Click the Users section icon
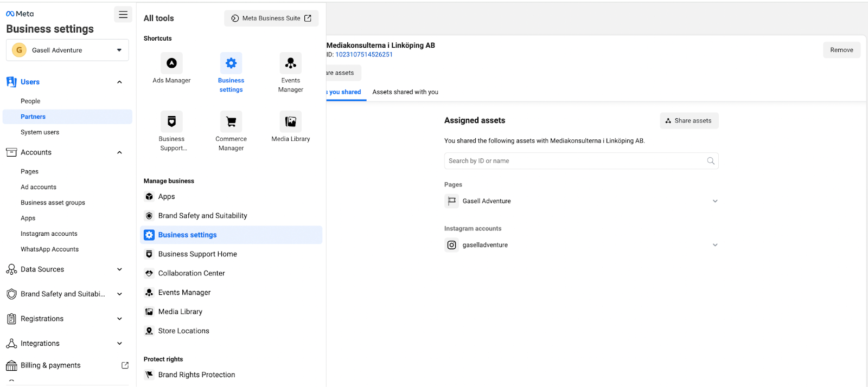This screenshot has width=868, height=387. [x=11, y=82]
